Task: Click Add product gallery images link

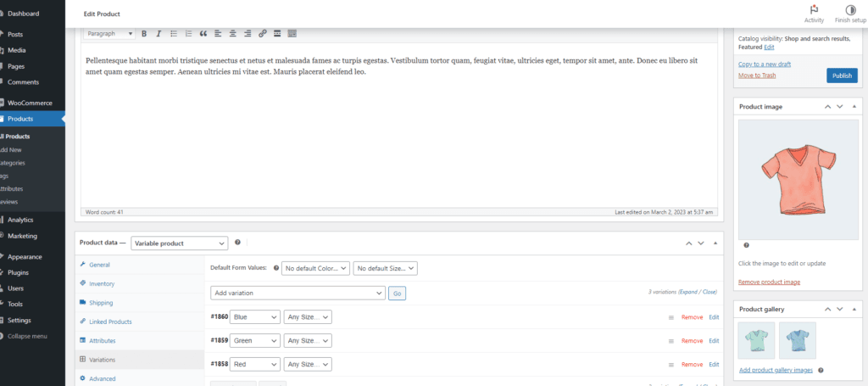Action: coord(776,370)
